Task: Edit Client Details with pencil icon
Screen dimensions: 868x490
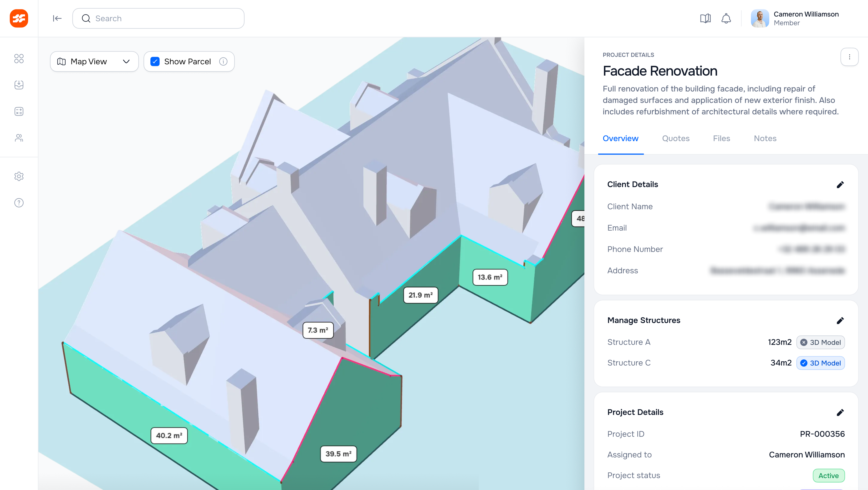Action: click(x=840, y=184)
